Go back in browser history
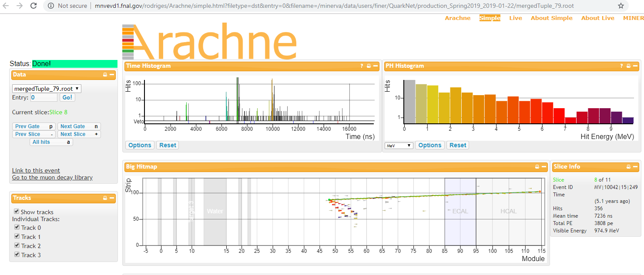 coord(7,6)
